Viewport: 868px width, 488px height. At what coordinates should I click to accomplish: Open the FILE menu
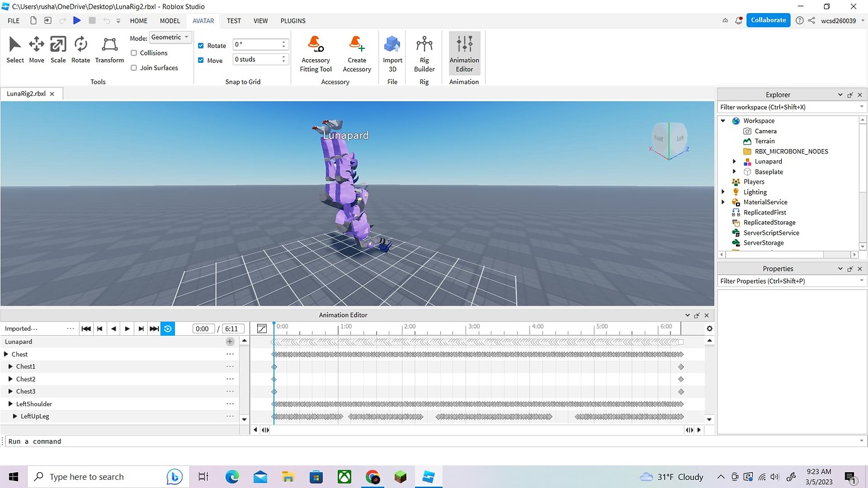13,21
